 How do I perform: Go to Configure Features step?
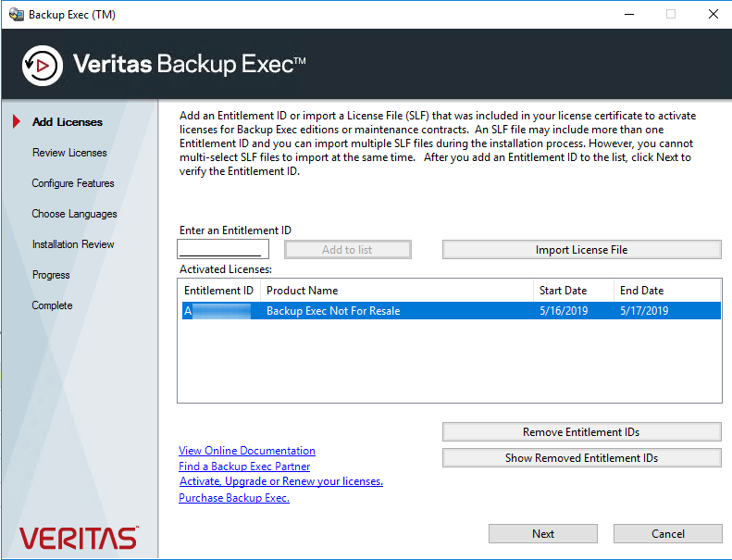coord(73,183)
